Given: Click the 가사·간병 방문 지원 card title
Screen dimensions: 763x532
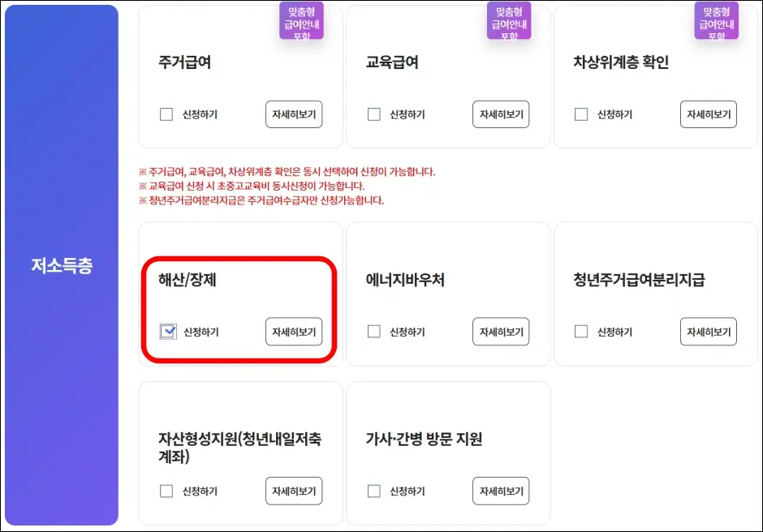Looking at the screenshot, I should point(424,439).
